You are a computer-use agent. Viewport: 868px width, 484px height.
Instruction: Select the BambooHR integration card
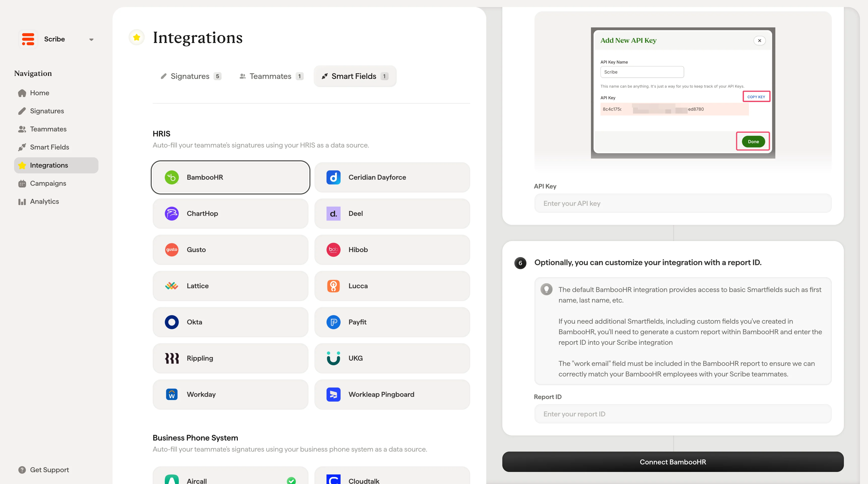(230, 177)
